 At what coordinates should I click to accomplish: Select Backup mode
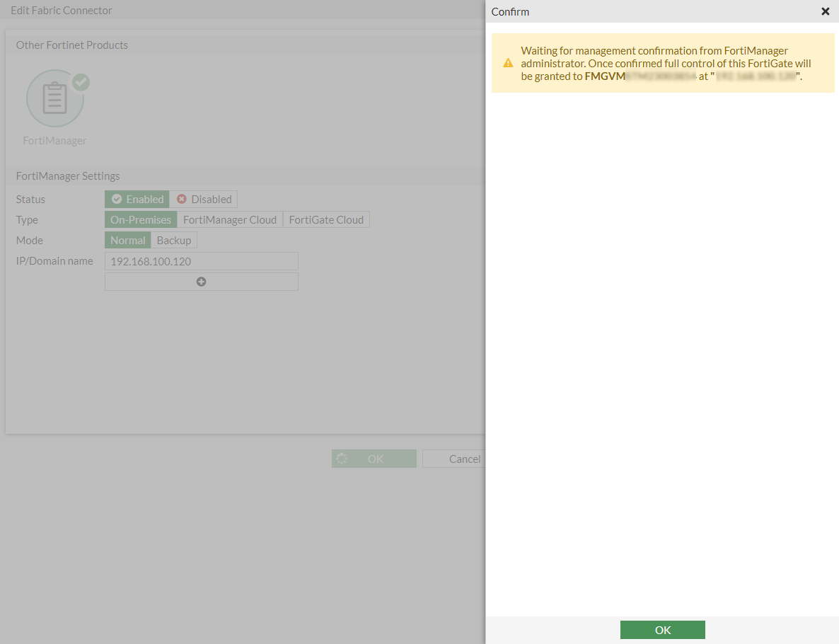(174, 241)
